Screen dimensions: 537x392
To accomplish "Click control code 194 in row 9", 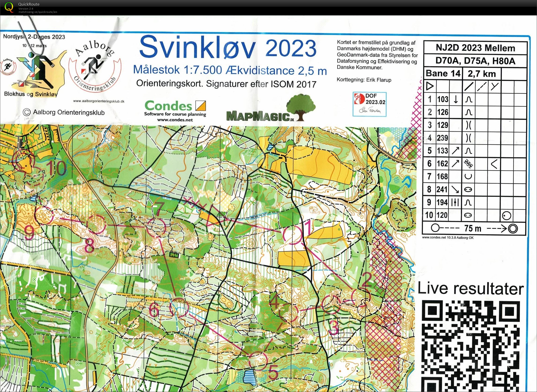I will [443, 202].
